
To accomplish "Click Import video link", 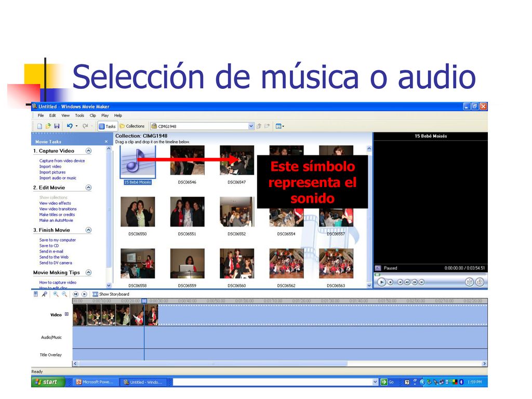I will (50, 167).
